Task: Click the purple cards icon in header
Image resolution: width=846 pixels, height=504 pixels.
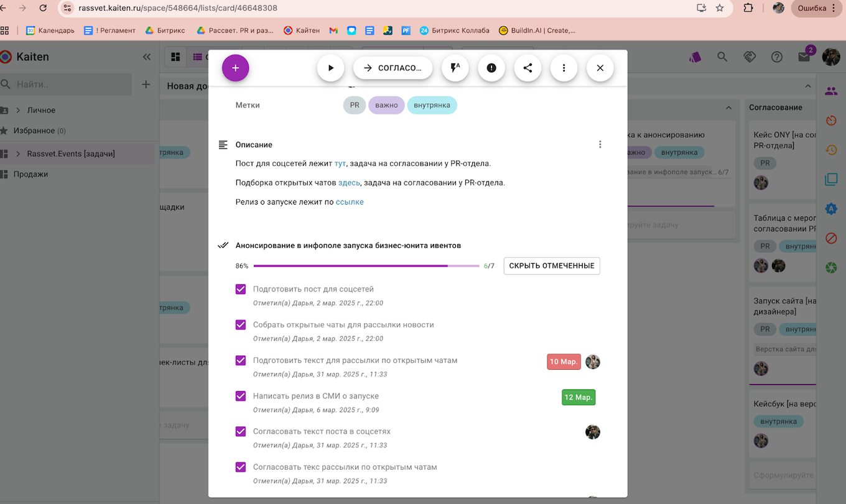Action: point(695,57)
